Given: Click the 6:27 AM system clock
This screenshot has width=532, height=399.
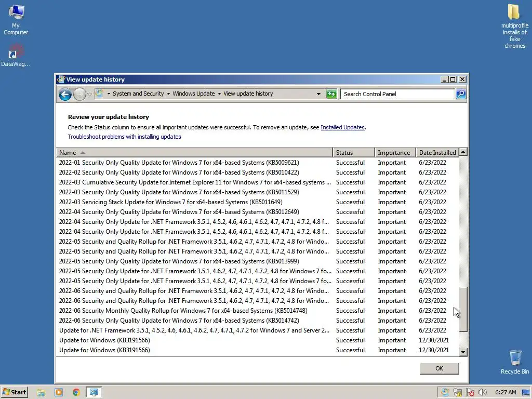Looking at the screenshot, I should click(x=506, y=393).
